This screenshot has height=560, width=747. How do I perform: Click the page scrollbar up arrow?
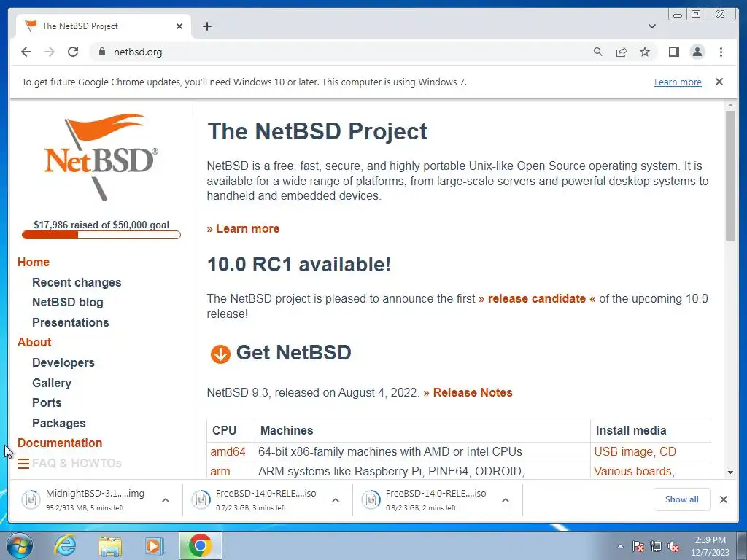[730, 105]
